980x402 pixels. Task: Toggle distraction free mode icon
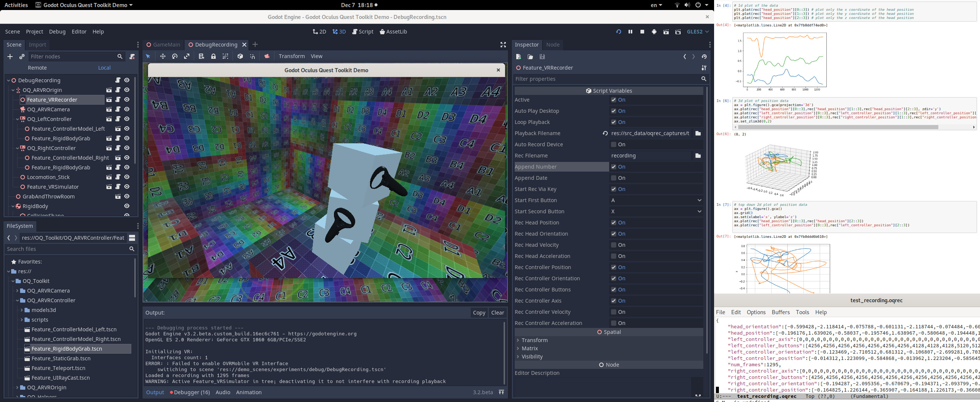point(503,45)
